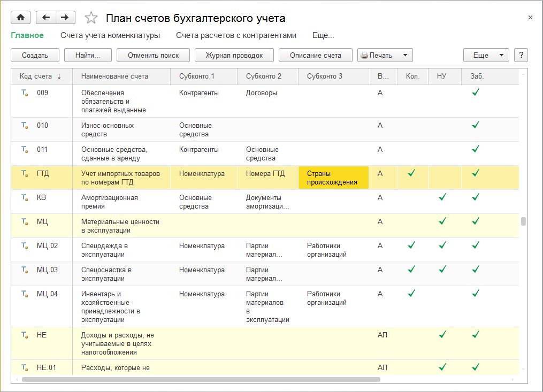Toggle Заб. checkmark for account 010
The height and width of the screenshot is (392, 543).
pos(475,125)
